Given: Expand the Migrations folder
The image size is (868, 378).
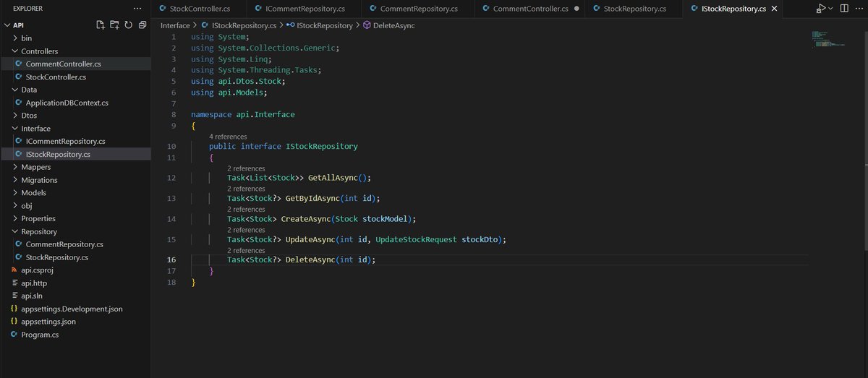Looking at the screenshot, I should click(15, 180).
